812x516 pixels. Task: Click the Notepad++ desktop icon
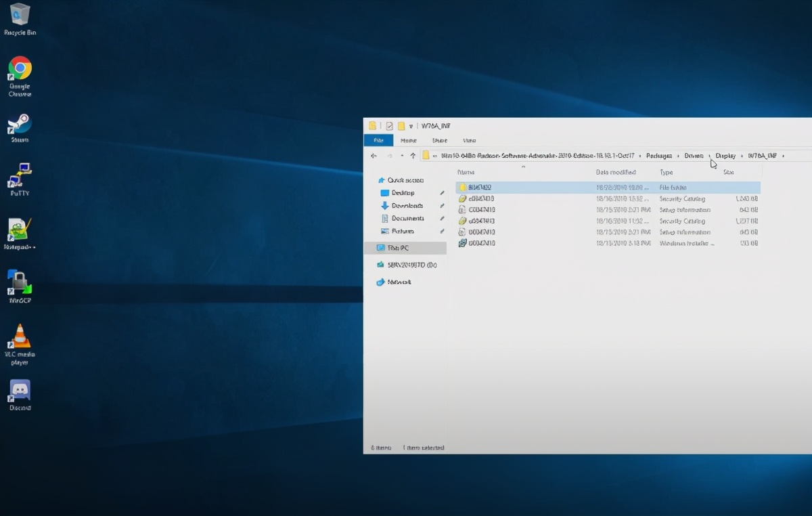(x=20, y=230)
